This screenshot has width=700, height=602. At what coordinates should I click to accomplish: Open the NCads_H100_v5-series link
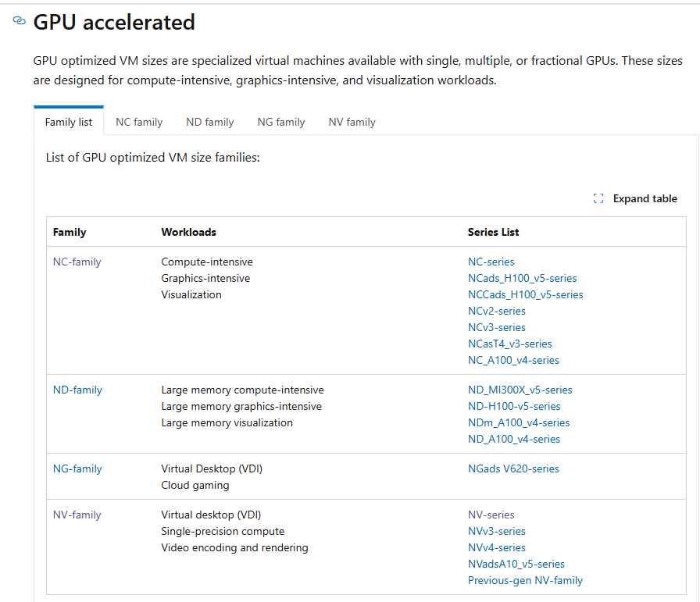click(522, 279)
